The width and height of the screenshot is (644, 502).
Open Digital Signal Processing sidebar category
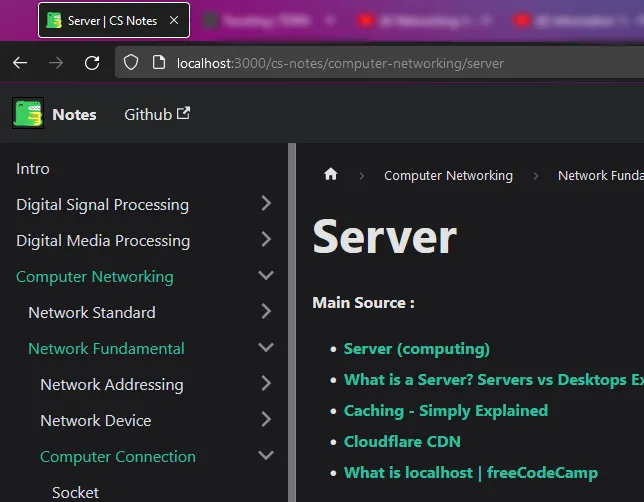(x=103, y=205)
